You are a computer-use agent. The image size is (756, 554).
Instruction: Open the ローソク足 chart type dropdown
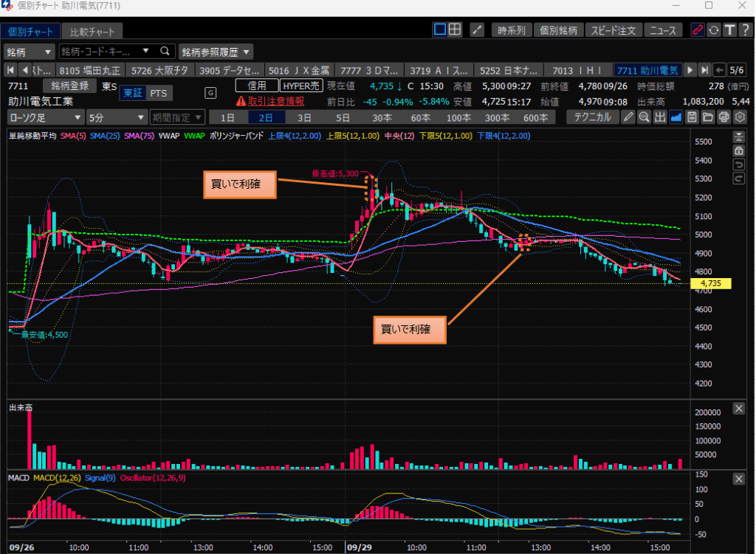pyautogui.click(x=45, y=117)
